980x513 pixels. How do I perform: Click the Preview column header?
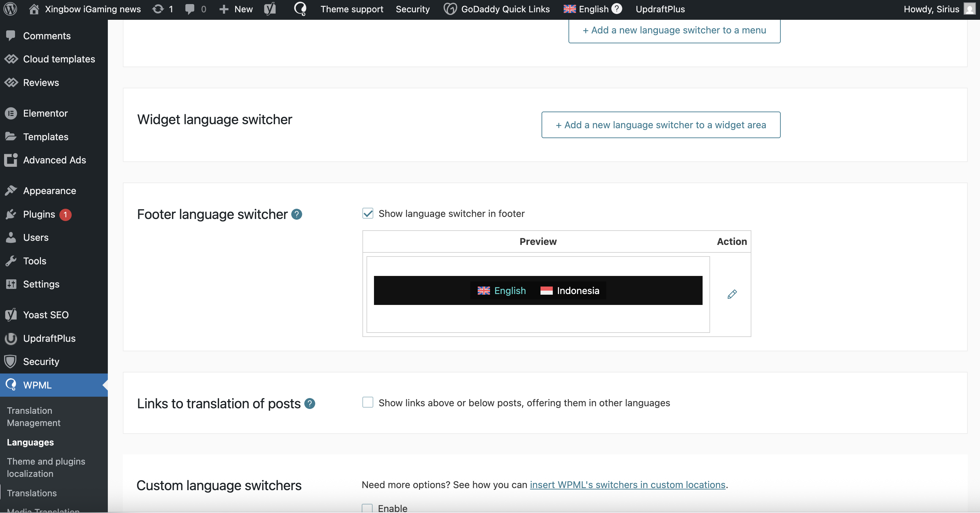click(537, 241)
